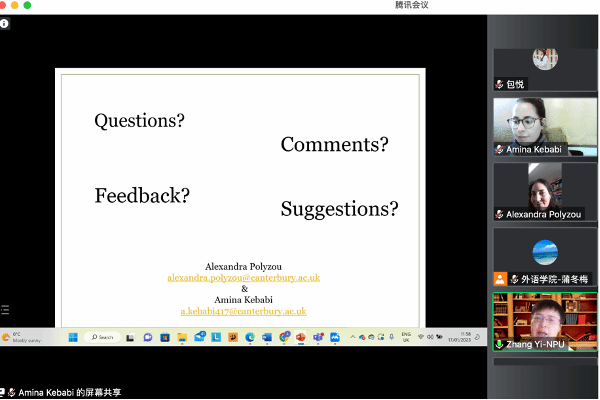Open alexandra.polyzou@canterbury.ac.uk email link
The width and height of the screenshot is (600, 400).
click(x=243, y=277)
